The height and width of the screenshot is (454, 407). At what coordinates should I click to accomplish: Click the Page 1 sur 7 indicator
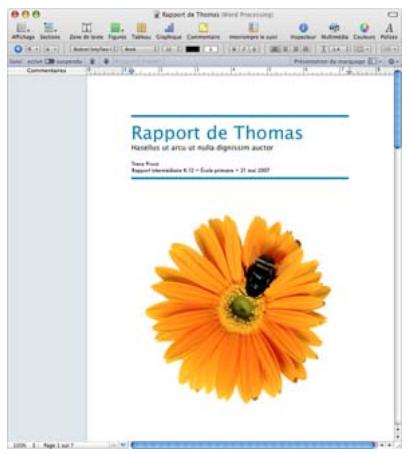[58, 445]
